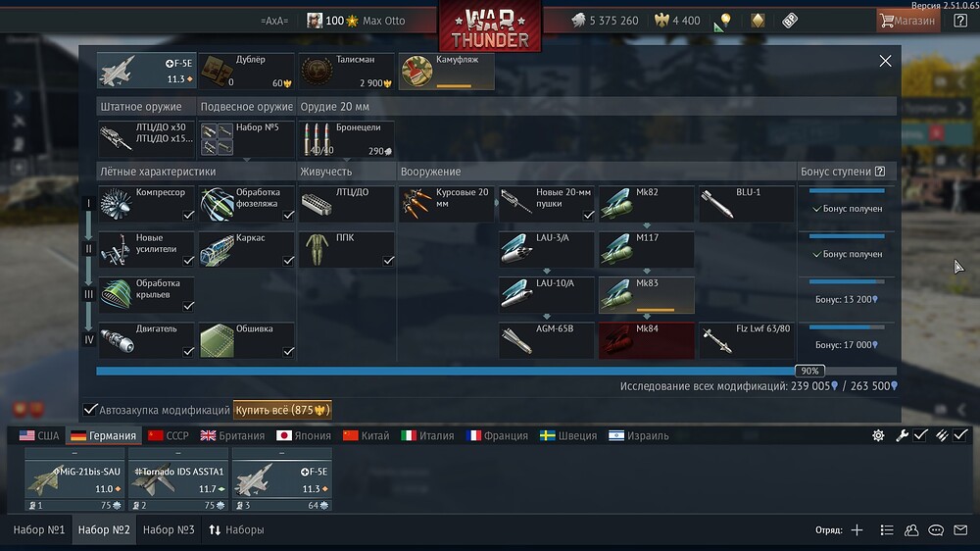Select the Компрессор modification

[x=146, y=204]
